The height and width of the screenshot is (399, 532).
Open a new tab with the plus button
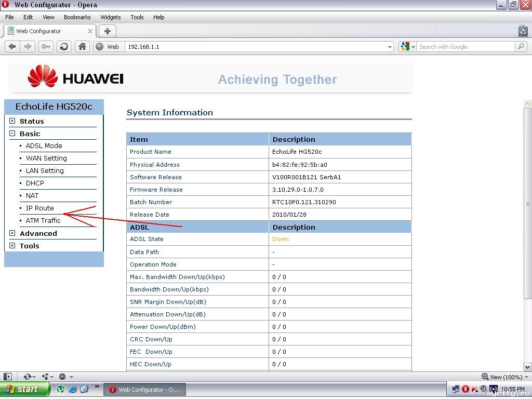pyautogui.click(x=108, y=31)
